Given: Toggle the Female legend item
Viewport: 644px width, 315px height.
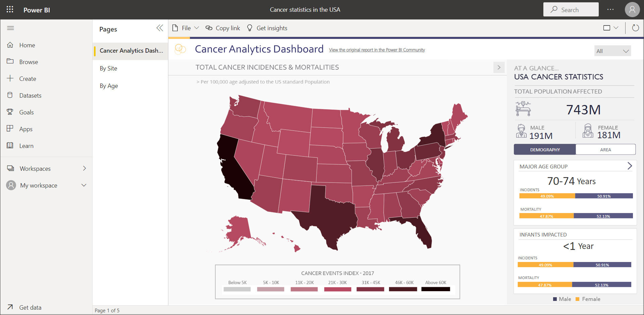Looking at the screenshot, I should click(588, 299).
